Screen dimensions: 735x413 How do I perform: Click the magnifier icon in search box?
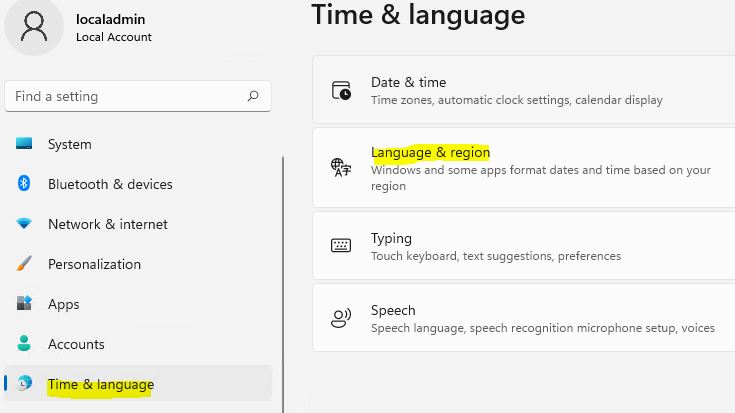pos(253,96)
